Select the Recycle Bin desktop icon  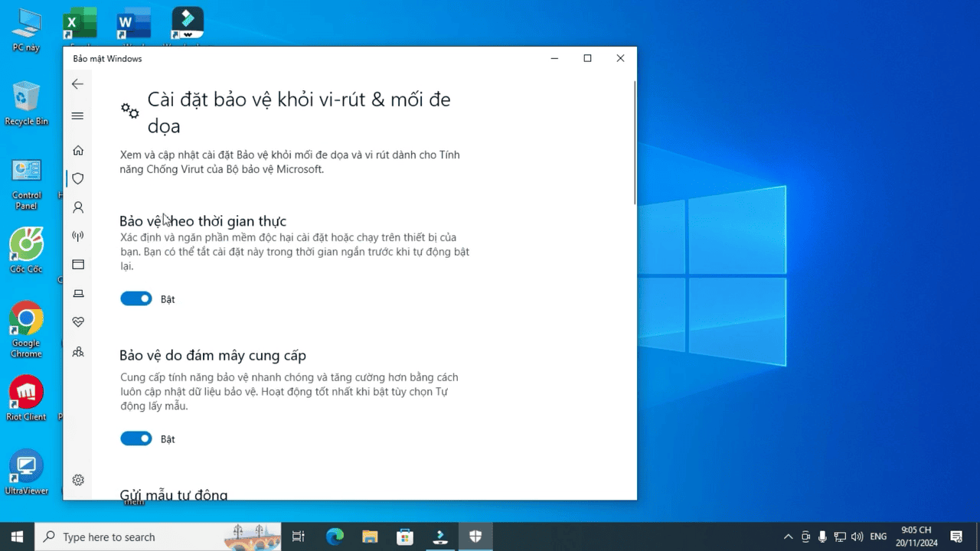click(26, 103)
